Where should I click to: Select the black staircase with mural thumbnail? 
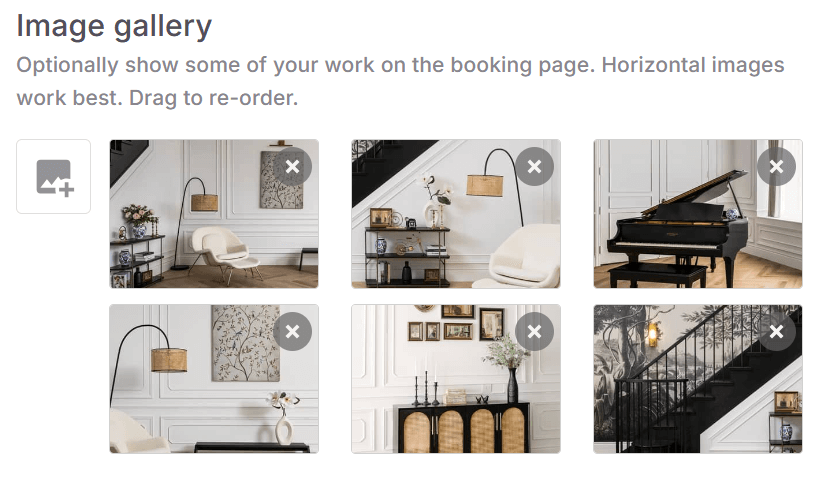pos(698,379)
